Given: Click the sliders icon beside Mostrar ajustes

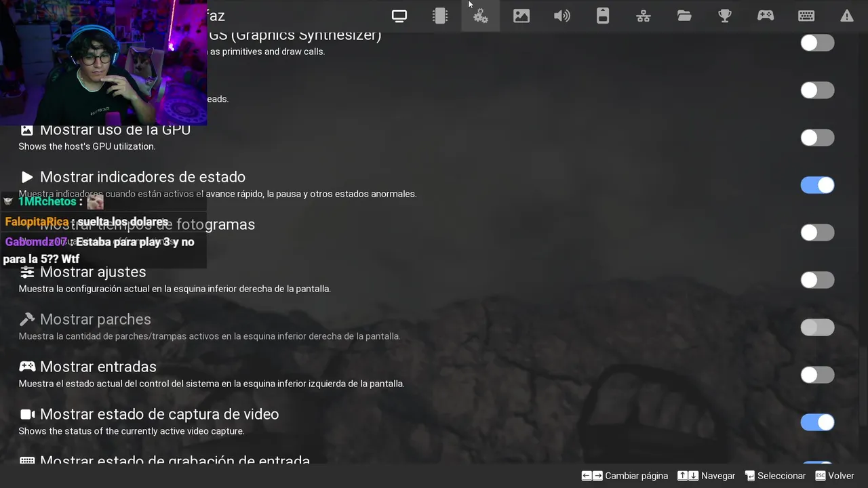Looking at the screenshot, I should click(27, 272).
